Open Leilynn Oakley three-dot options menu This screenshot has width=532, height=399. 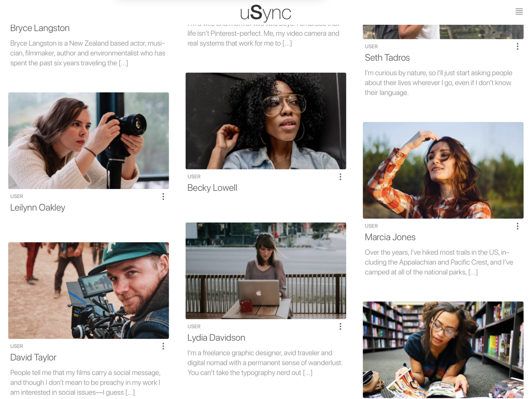pos(163,197)
